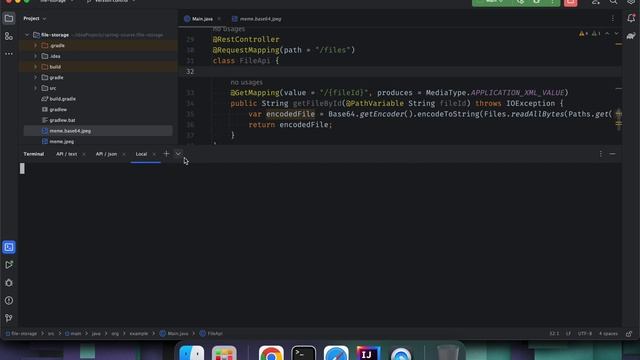Viewport: 640px width, 360px height.
Task: Open Terminal app from the Dock
Action: [x=304, y=353]
